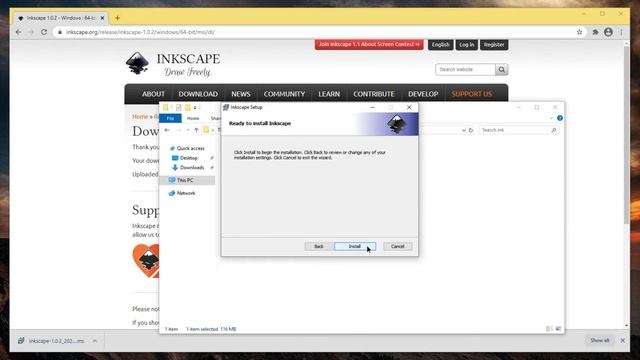
Task: Click the Inkscape logo on website
Action: tap(173, 64)
